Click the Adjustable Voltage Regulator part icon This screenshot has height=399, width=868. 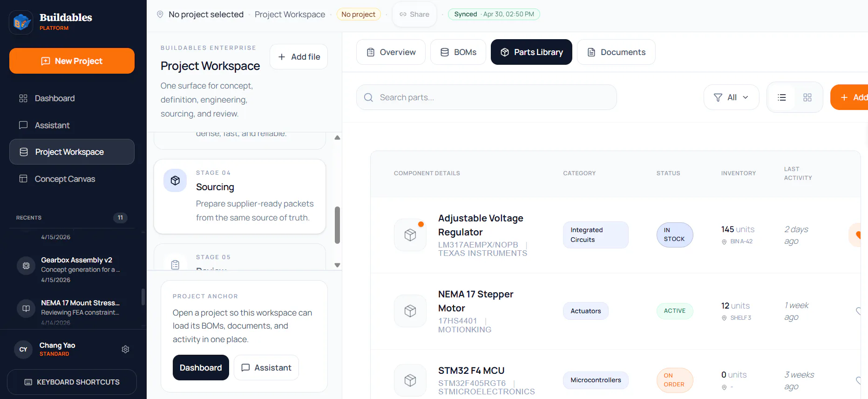[x=410, y=235]
